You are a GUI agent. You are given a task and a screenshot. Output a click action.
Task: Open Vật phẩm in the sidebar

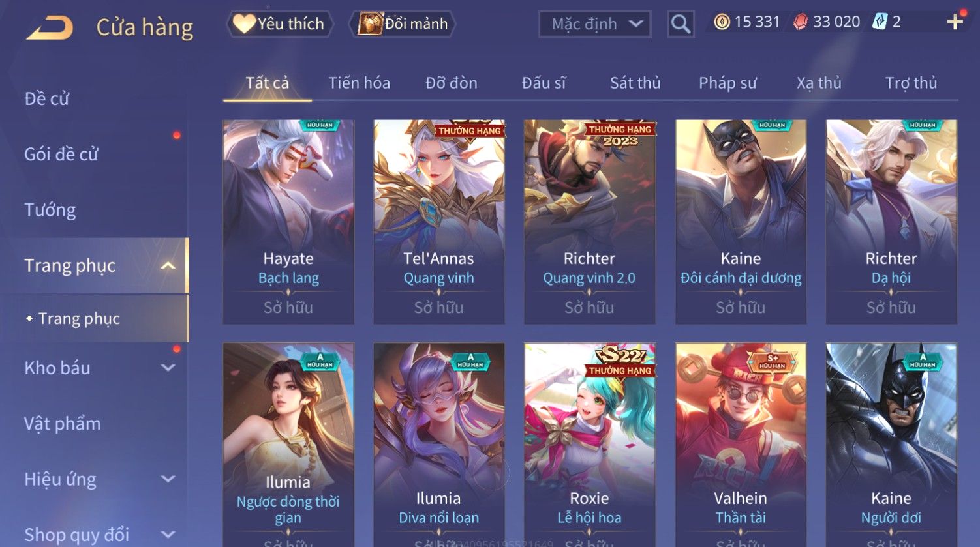click(x=63, y=424)
